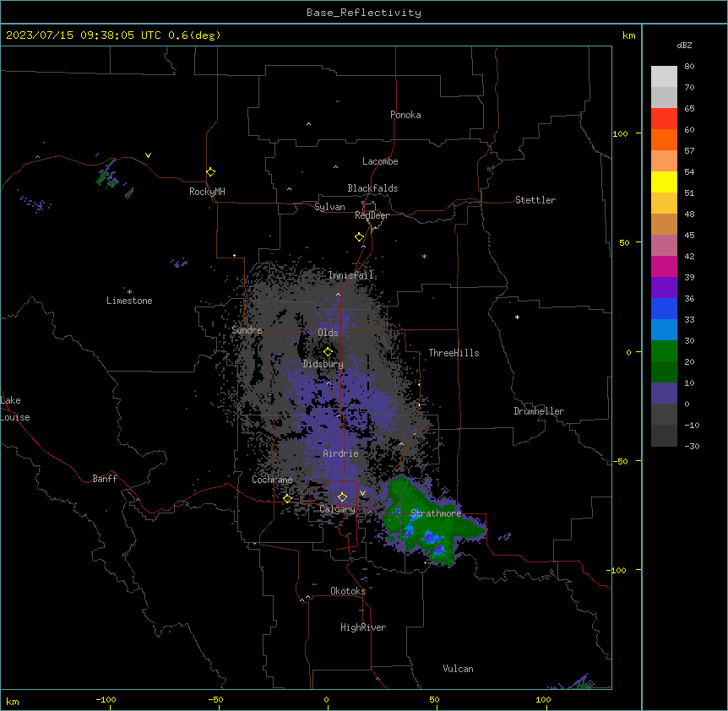Viewport: 728px width, 711px height.
Task: Click the Drumheller town label
Action: click(539, 411)
